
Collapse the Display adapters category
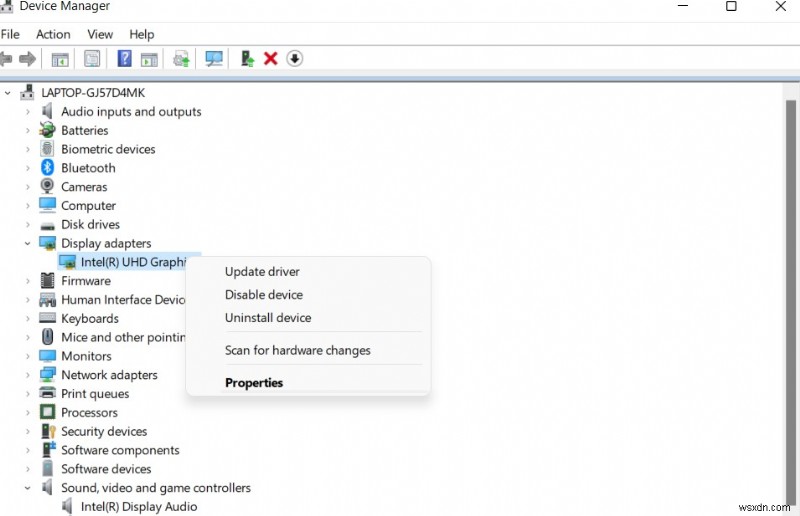click(x=28, y=243)
